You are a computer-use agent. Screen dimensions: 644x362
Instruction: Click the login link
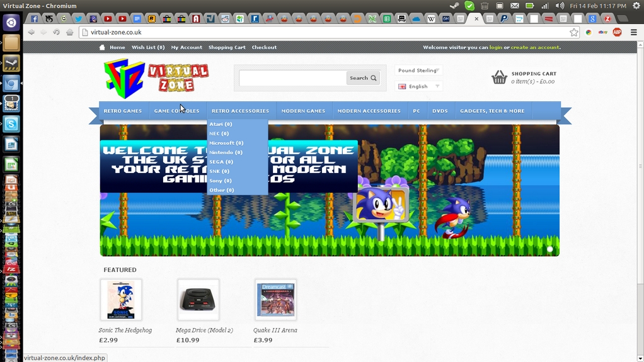pyautogui.click(x=496, y=47)
